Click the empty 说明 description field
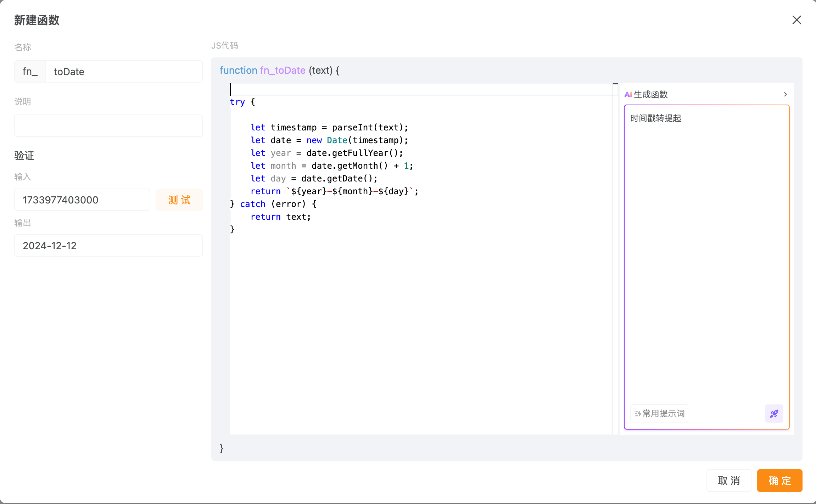The width and height of the screenshot is (816, 504). [x=108, y=125]
